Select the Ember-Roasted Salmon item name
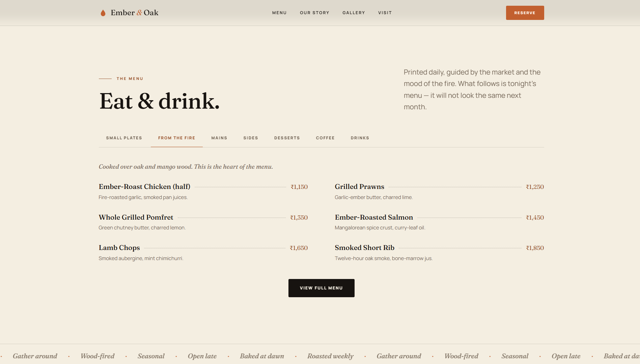Screen dimensions: 640x364 (x=374, y=217)
